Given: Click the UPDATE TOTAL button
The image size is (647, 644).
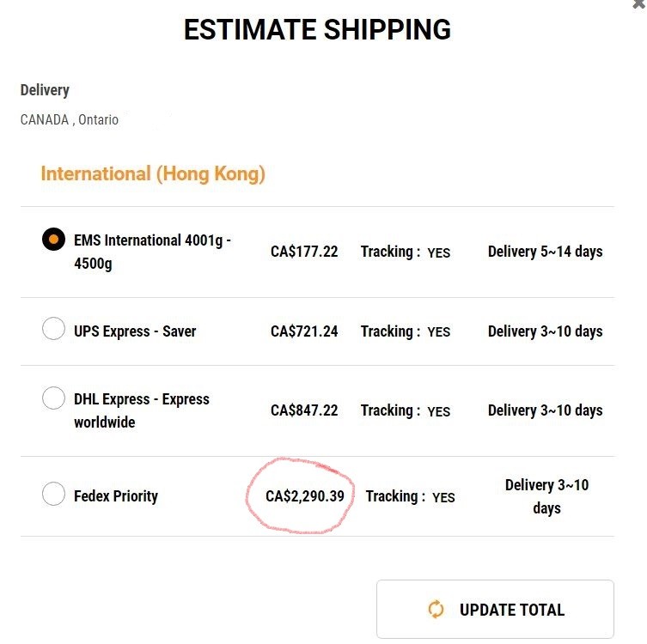Looking at the screenshot, I should coord(495,610).
